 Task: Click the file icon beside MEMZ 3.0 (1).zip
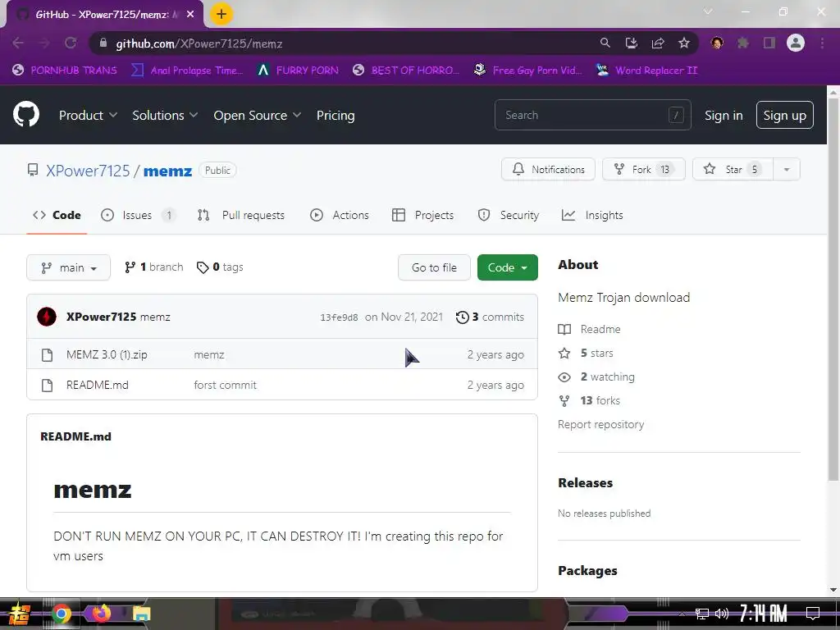(47, 354)
